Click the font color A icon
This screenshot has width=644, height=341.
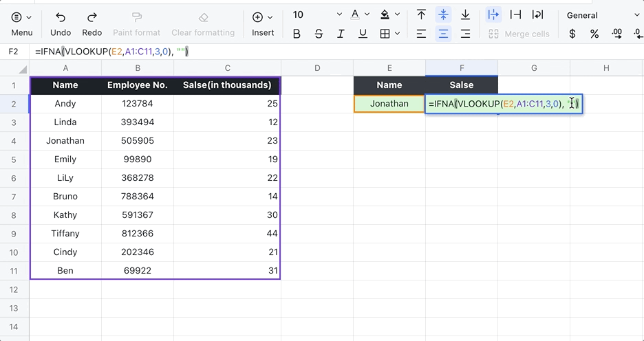[x=355, y=14]
